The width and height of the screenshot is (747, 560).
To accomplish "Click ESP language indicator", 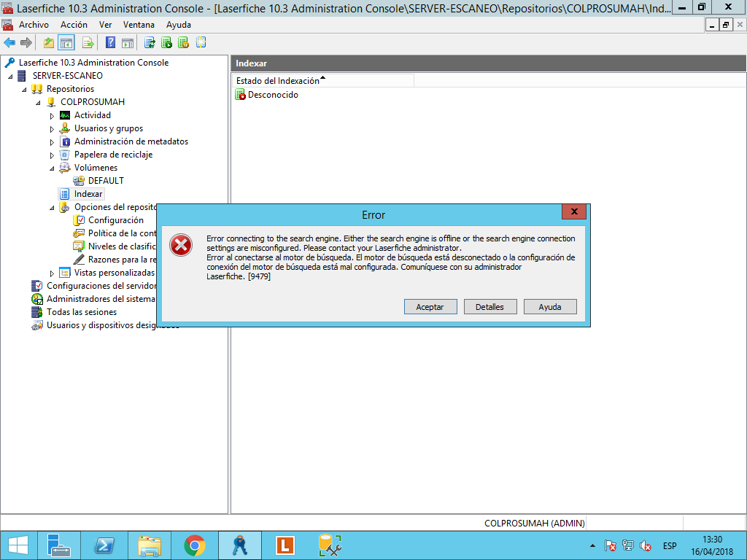I will [670, 545].
